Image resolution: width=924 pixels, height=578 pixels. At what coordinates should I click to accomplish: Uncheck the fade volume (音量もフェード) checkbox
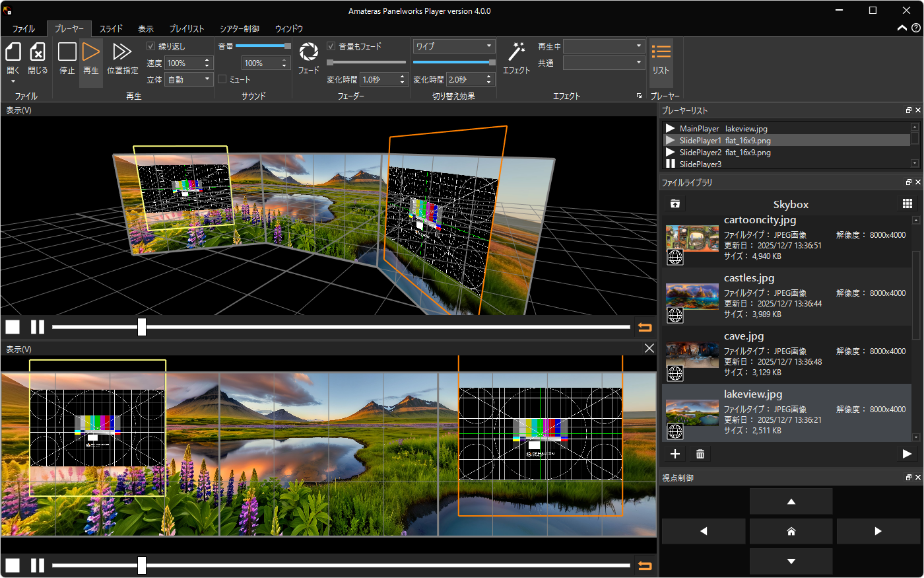click(x=331, y=46)
